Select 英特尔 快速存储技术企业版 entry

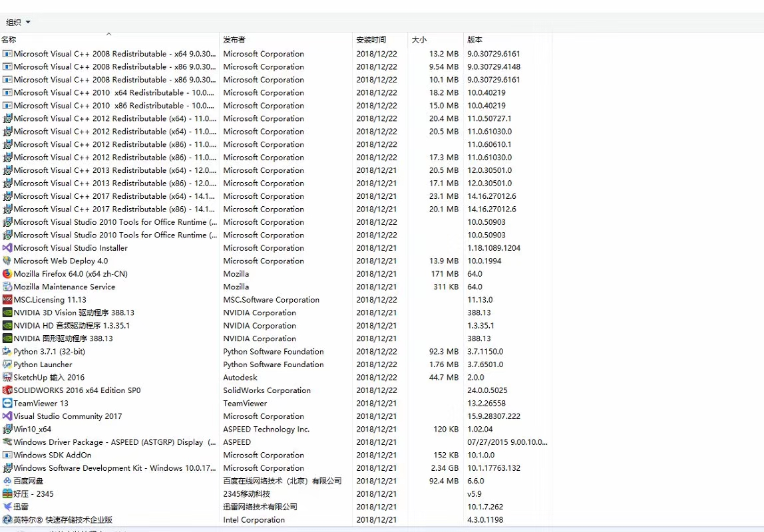[x=63, y=520]
